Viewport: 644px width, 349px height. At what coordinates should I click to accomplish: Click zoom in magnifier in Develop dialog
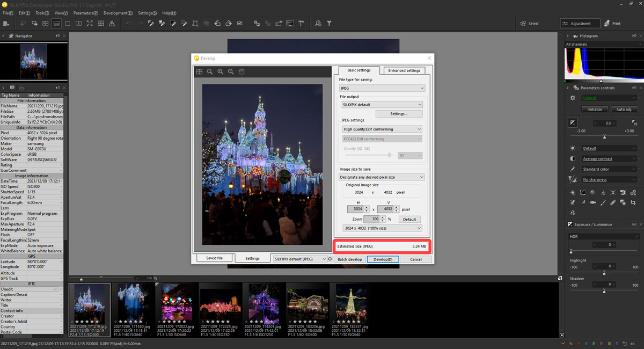tap(220, 71)
